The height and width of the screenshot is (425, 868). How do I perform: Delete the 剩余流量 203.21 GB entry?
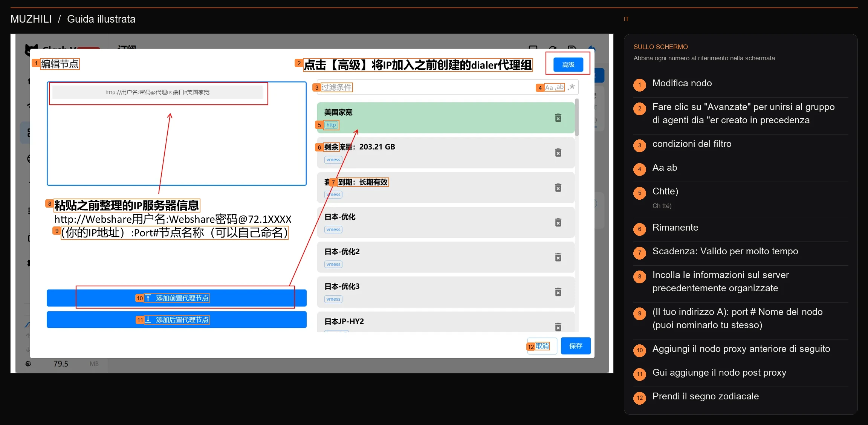[x=558, y=153]
